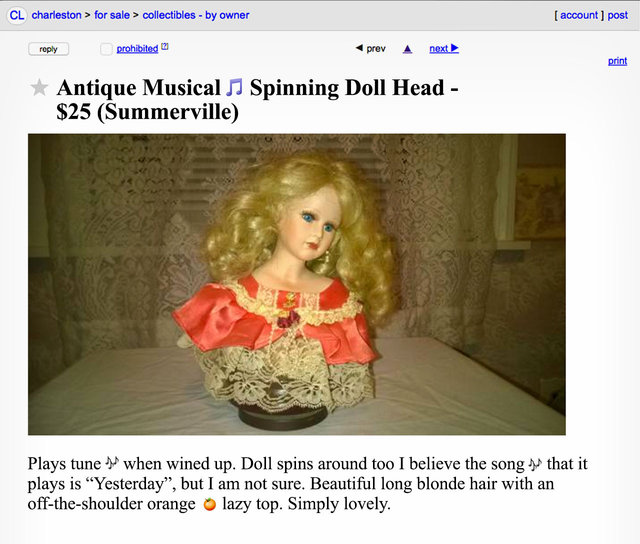Open the charleston breadcrumb link
The image size is (640, 544).
[x=56, y=15]
